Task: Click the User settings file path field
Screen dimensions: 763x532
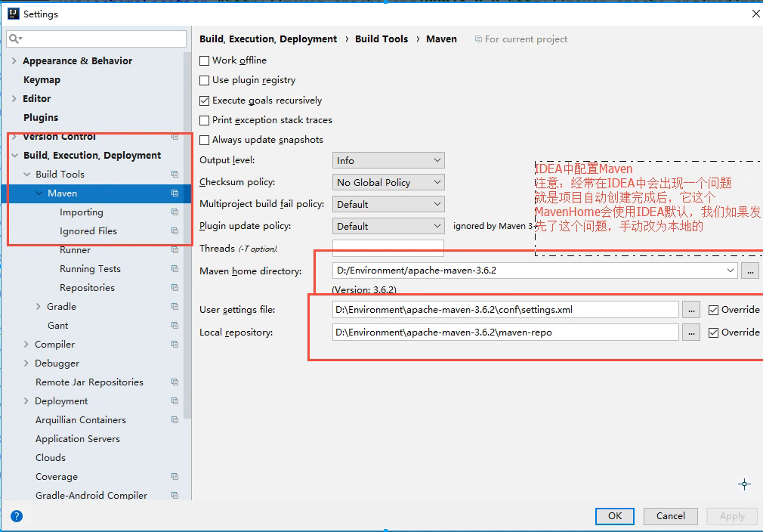Action: point(505,310)
